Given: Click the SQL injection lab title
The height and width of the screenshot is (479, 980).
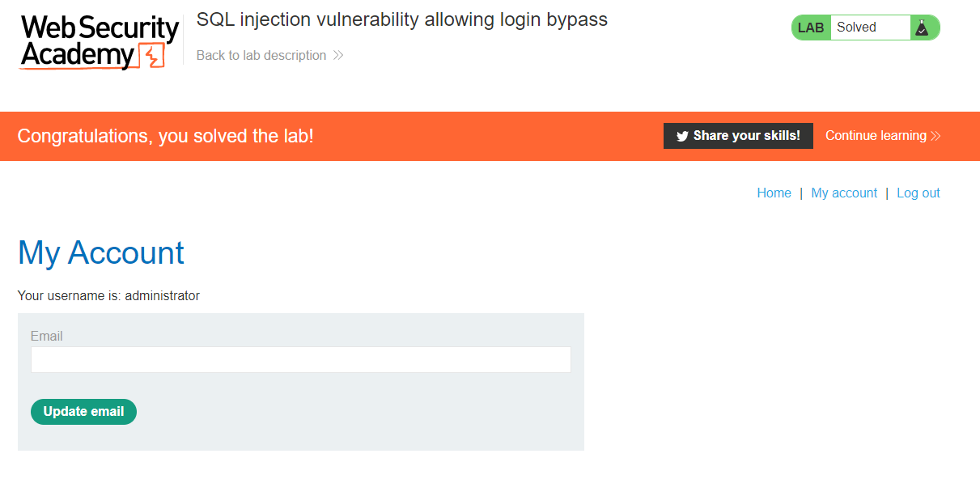Looking at the screenshot, I should 402,19.
